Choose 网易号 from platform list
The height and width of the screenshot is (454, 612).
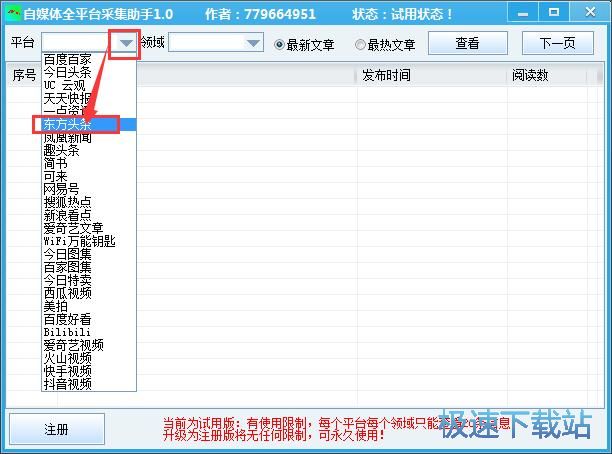coord(89,189)
